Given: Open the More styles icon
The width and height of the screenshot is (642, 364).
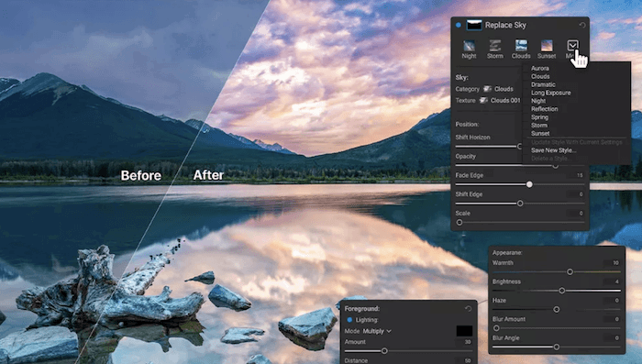Looking at the screenshot, I should click(572, 46).
